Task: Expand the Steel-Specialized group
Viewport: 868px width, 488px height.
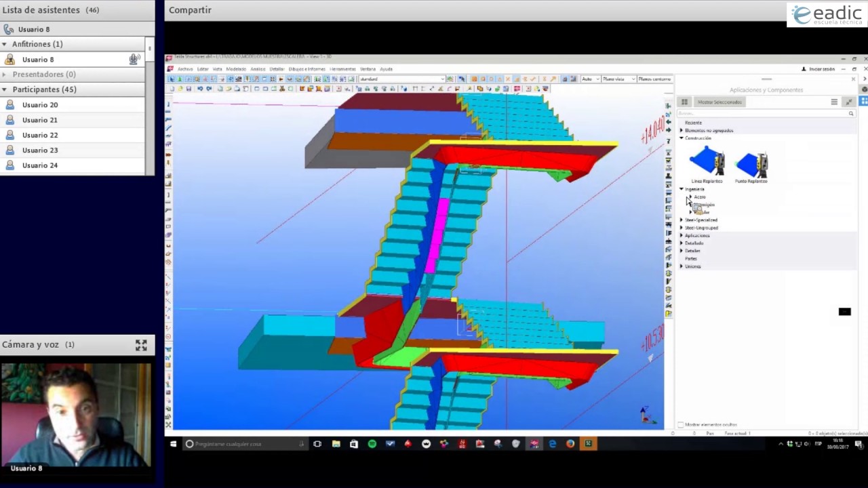Action: coord(682,220)
